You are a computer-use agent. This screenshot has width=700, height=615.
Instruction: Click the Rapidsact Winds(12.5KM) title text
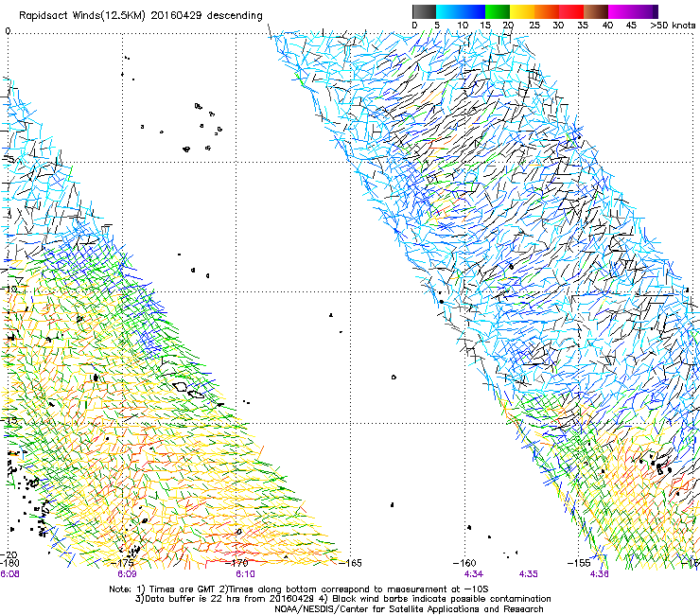[x=141, y=16]
